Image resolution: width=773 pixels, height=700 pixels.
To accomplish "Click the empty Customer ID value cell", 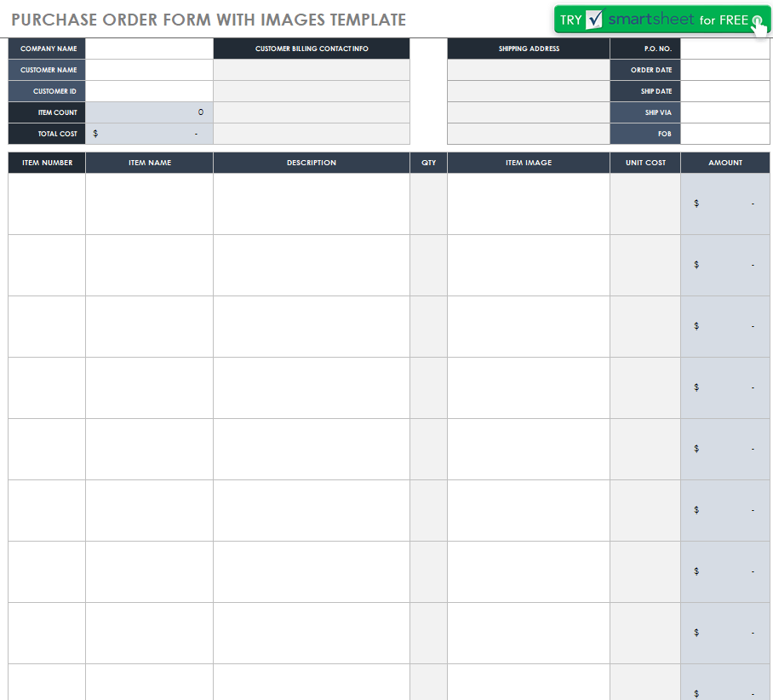I will point(149,91).
